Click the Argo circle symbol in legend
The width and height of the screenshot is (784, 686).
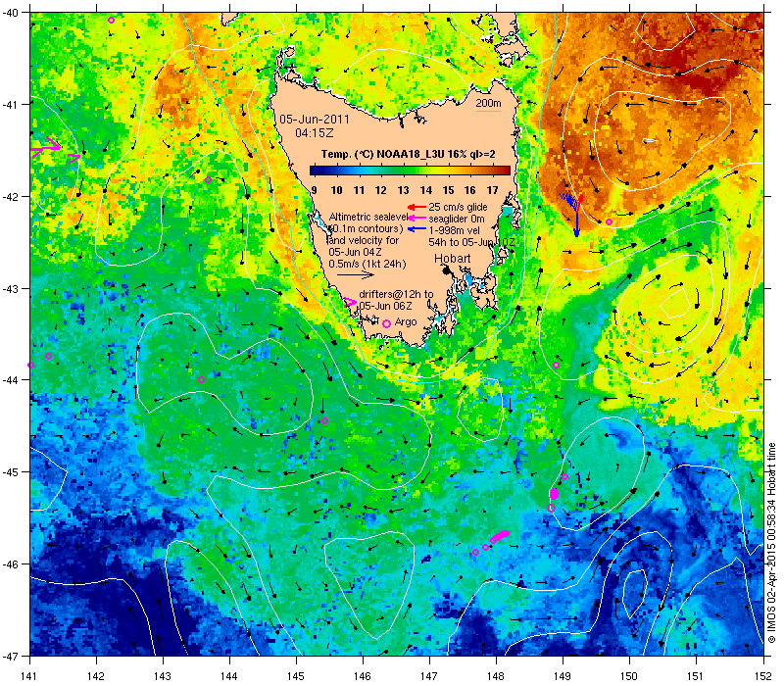386,324
